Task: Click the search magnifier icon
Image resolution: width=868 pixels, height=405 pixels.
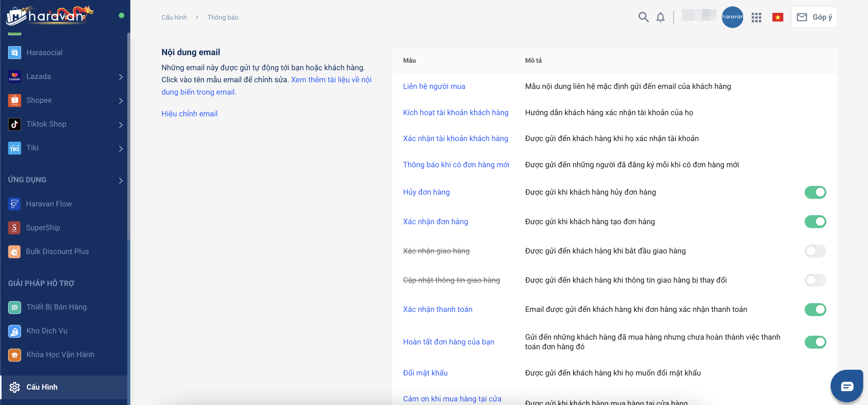Action: tap(643, 17)
